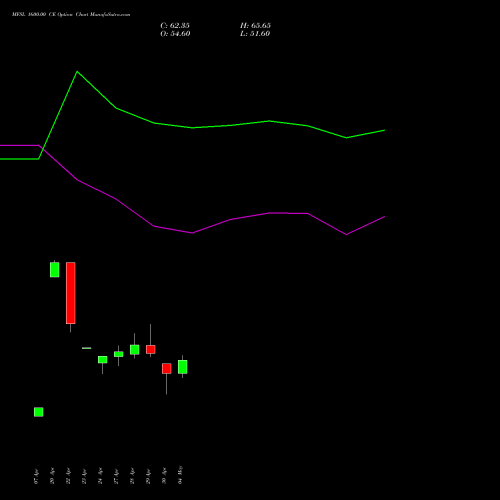Click the chart title text at top left

71,15
